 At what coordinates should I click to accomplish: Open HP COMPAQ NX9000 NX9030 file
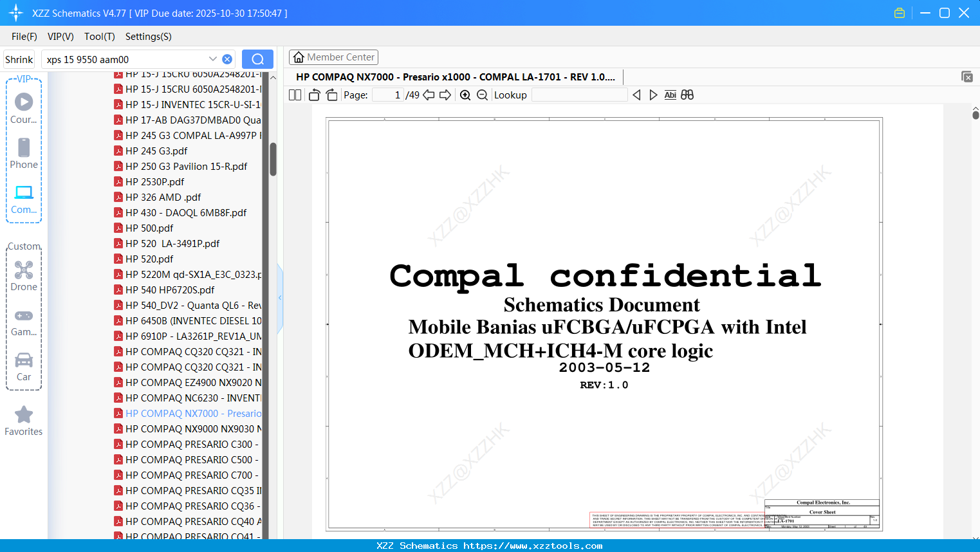[x=188, y=429]
